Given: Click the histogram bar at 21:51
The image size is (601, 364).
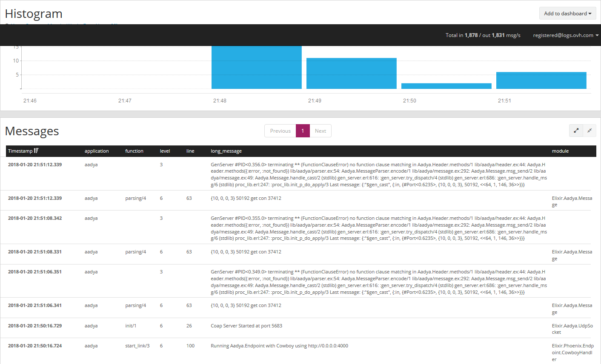Looking at the screenshot, I should [x=541, y=80].
